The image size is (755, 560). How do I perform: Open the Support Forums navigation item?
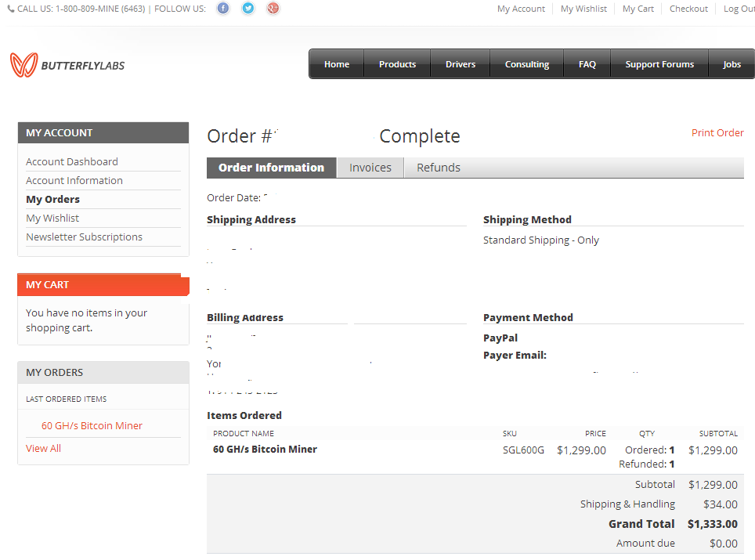659,64
